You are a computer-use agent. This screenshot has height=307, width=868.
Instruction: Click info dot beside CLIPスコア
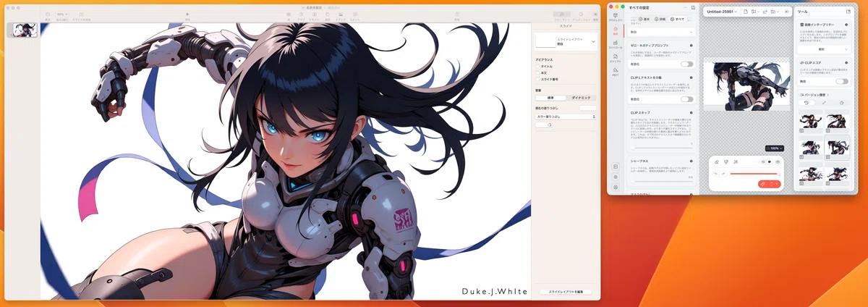point(846,63)
